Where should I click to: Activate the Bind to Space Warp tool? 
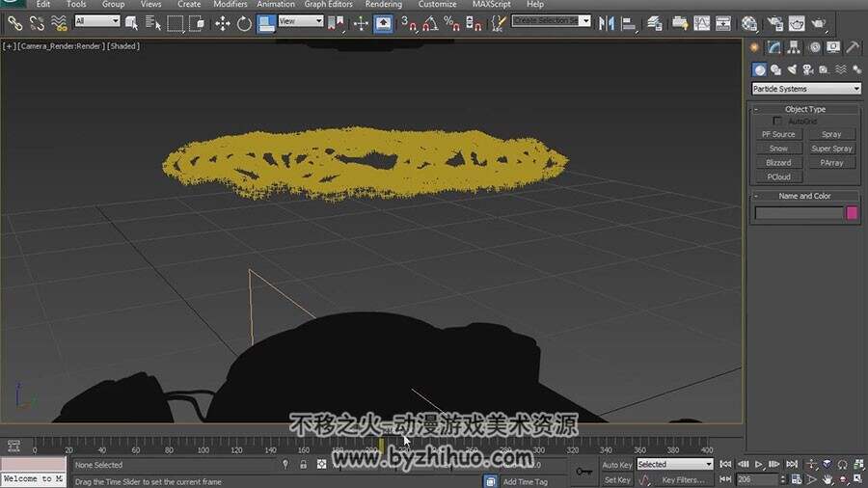click(x=59, y=23)
